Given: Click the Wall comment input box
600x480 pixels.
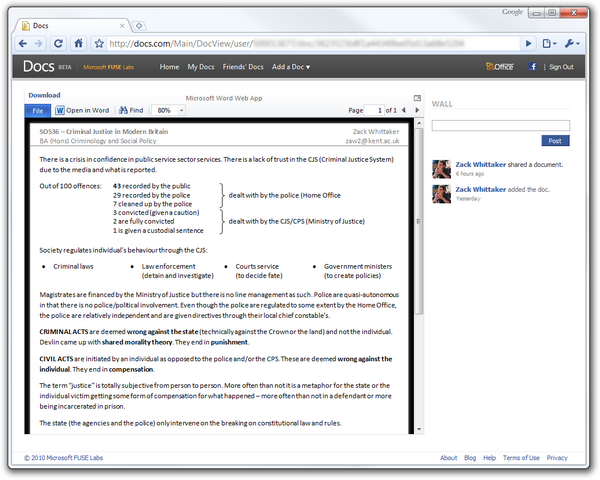Looking at the screenshot, I should tap(501, 125).
